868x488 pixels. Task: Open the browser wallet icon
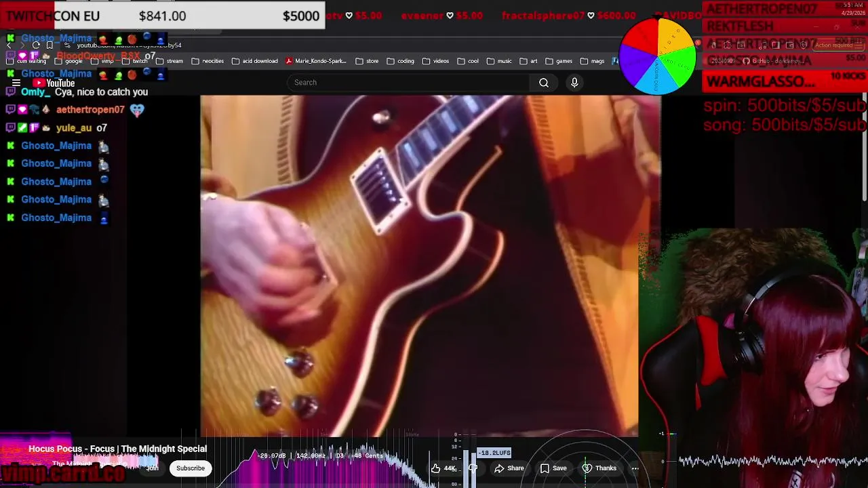point(789,45)
